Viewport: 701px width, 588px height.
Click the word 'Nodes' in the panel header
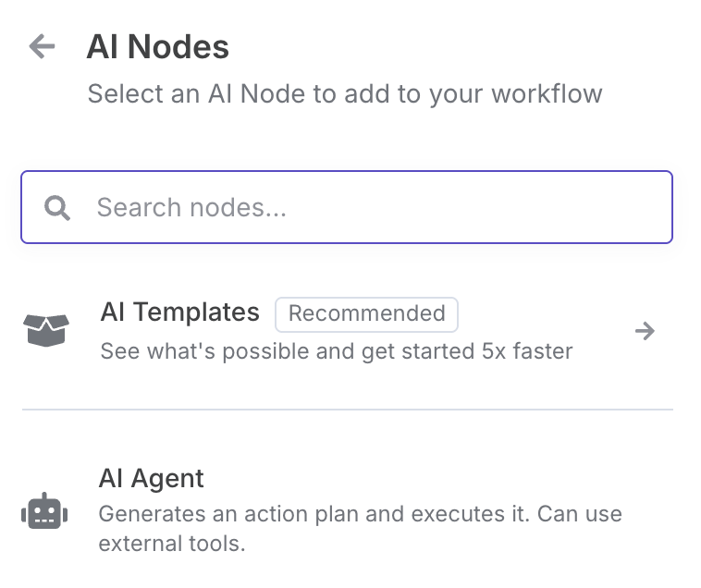coord(178,46)
